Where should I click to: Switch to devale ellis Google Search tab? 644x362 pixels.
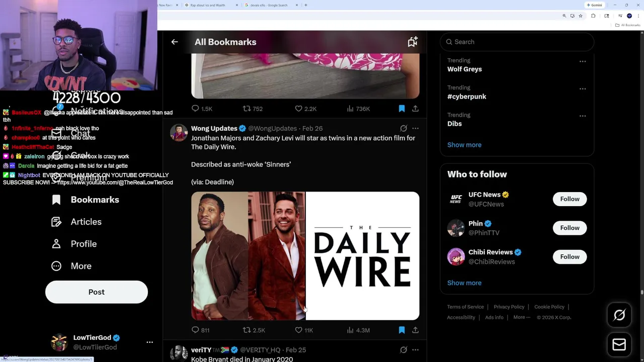[272, 5]
